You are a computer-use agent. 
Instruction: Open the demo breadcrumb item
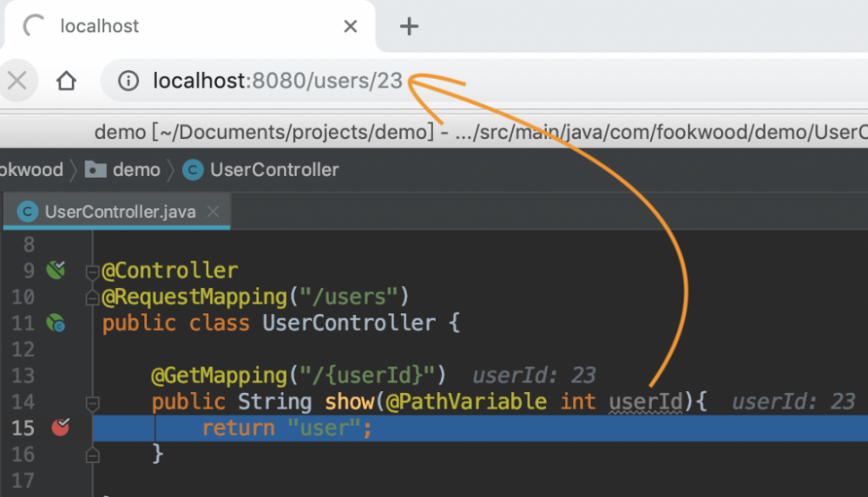[136, 169]
